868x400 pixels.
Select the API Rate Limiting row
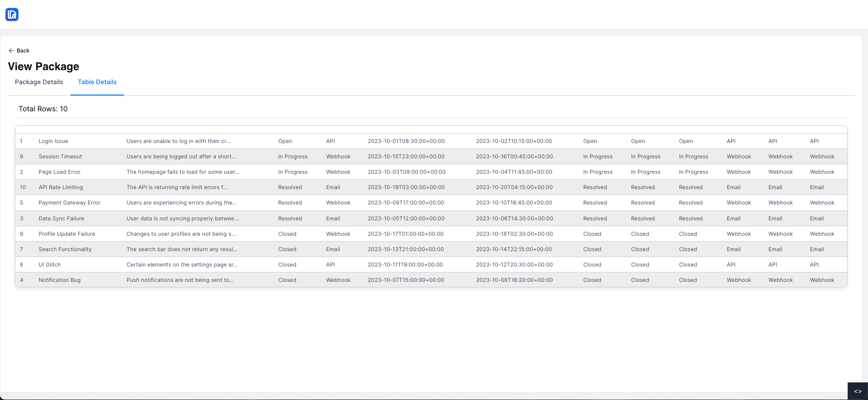[61, 187]
